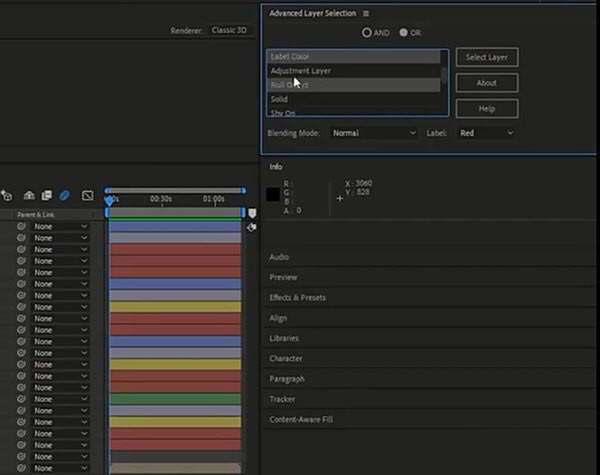Click the comp marker bin icon
Viewport: 600px width, 475px height.
pos(252,213)
